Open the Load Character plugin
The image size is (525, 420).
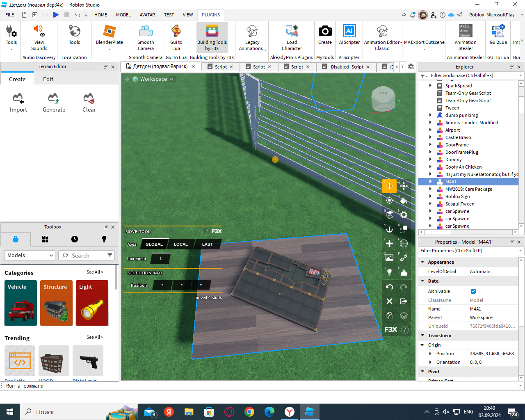coord(292,37)
